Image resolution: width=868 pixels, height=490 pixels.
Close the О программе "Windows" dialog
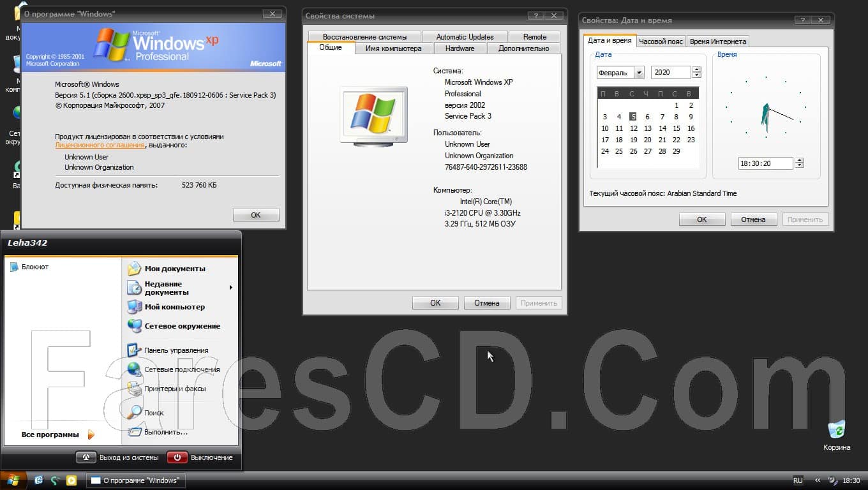[273, 13]
